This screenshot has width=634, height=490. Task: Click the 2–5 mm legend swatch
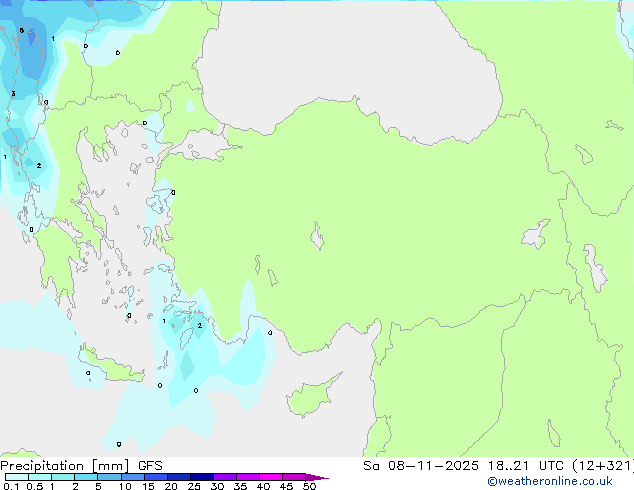pyautogui.click(x=86, y=477)
